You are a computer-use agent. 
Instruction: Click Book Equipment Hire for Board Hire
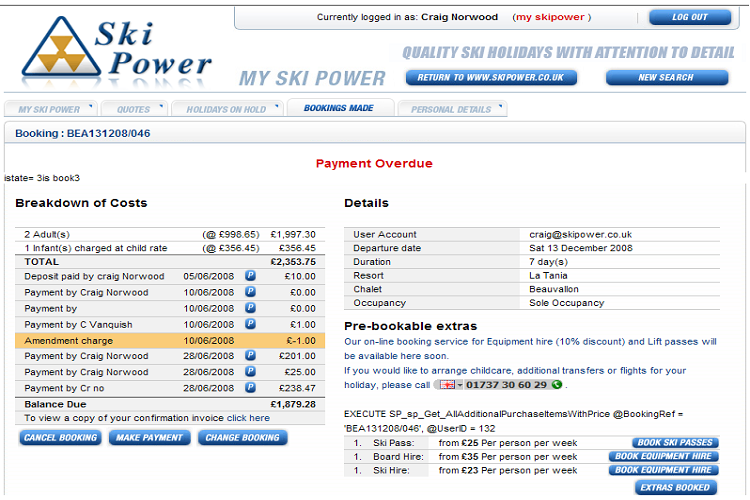(663, 456)
